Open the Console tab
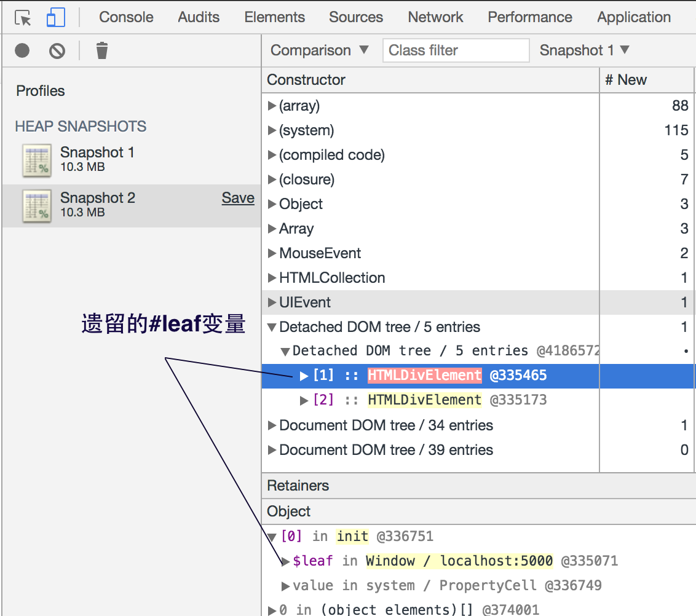 (x=126, y=17)
